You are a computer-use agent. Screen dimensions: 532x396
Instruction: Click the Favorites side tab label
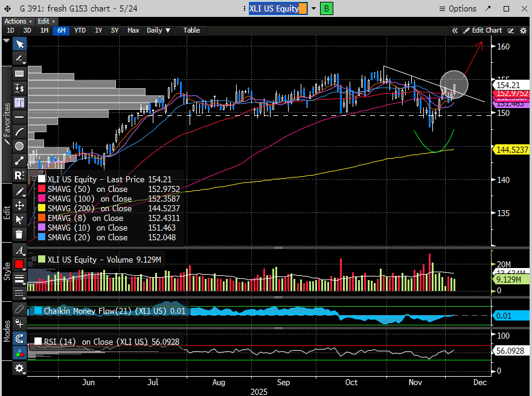coord(7,124)
